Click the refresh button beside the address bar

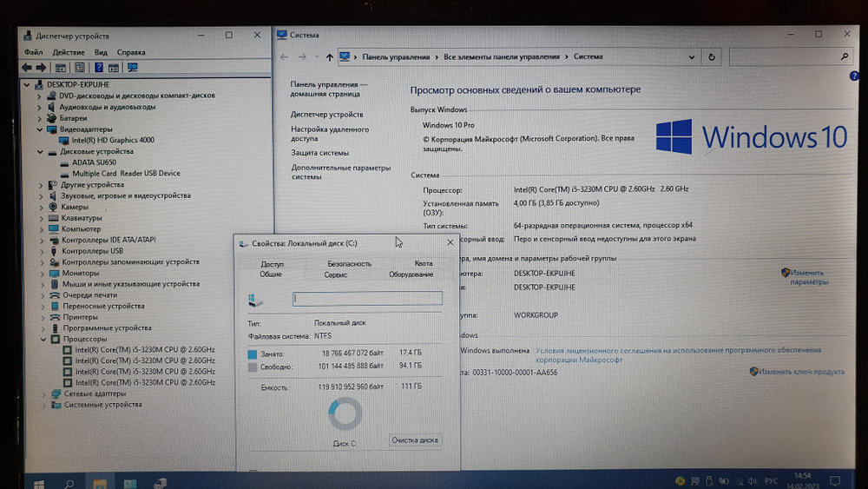tap(712, 56)
